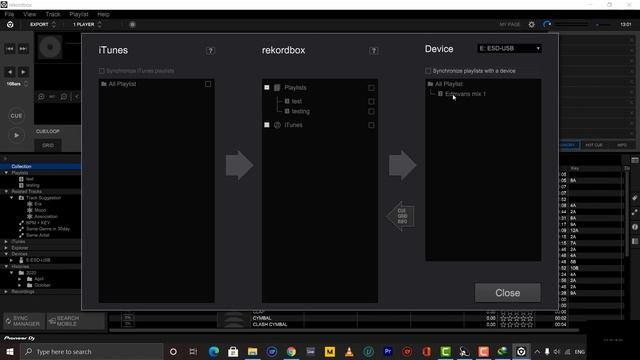Open Microsoft Store from taskbar
Viewport: 640px width, 360px height.
coord(233,351)
